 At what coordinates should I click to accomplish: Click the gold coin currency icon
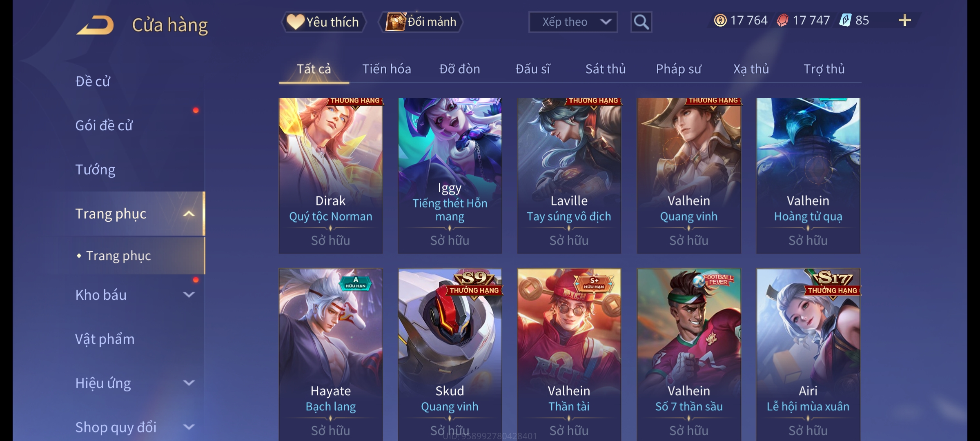[720, 20]
